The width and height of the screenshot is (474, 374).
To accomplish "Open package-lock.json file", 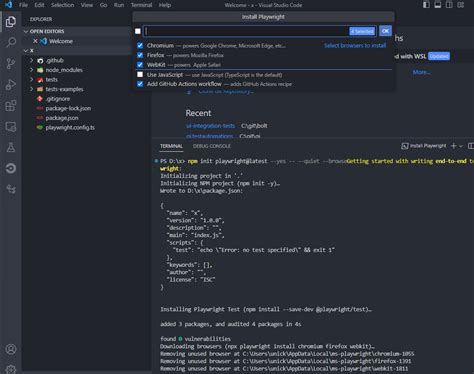I will point(68,108).
